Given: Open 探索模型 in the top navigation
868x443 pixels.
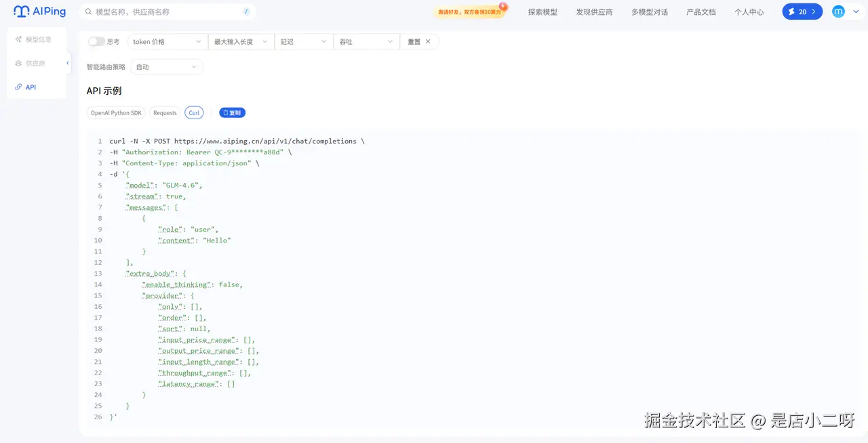Looking at the screenshot, I should [x=542, y=12].
